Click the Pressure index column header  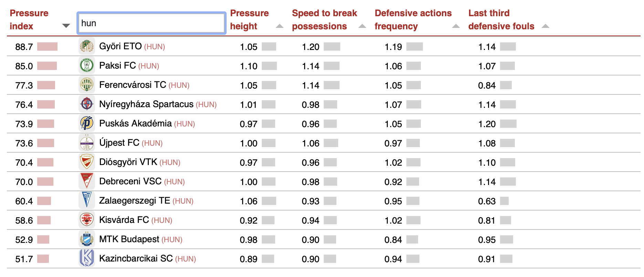pyautogui.click(x=29, y=20)
